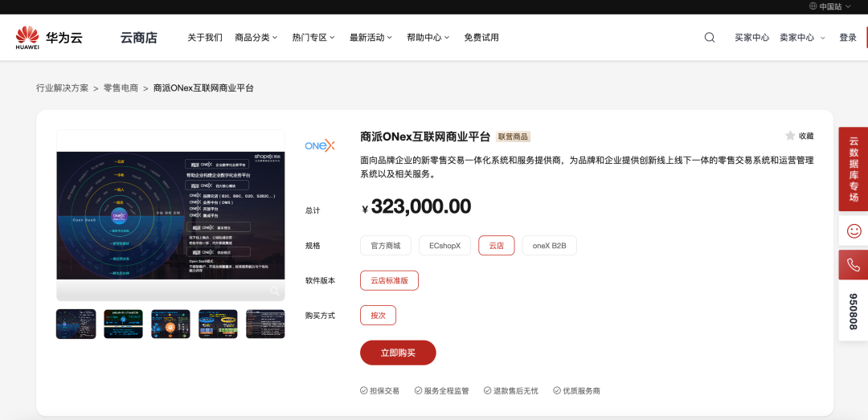Go to 行业解决方案 breadcrumb
This screenshot has width=868, height=420.
(x=62, y=88)
